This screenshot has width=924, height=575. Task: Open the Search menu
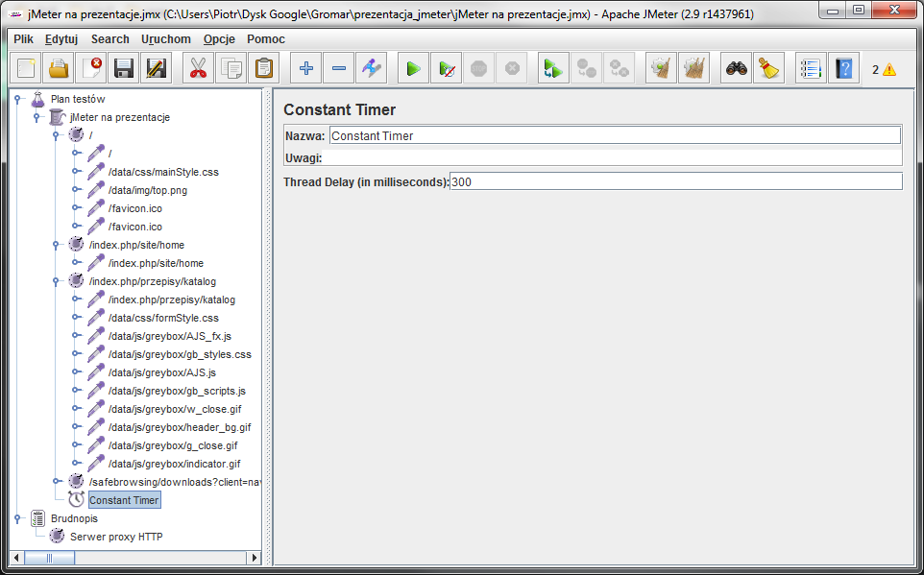point(110,39)
